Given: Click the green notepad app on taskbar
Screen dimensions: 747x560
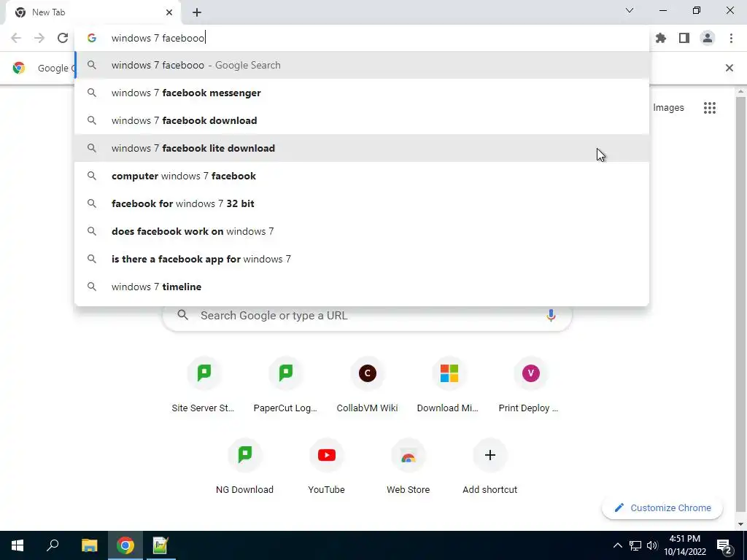Looking at the screenshot, I should (160, 545).
